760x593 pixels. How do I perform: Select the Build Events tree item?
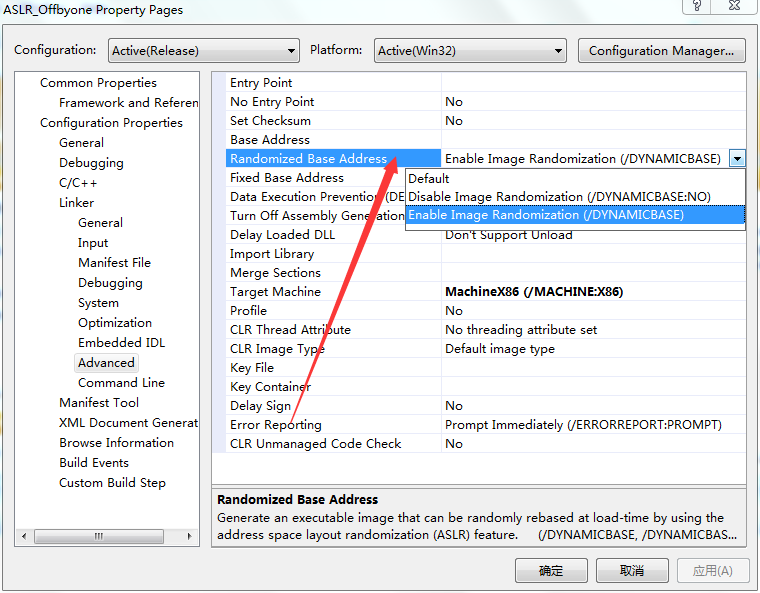[94, 463]
